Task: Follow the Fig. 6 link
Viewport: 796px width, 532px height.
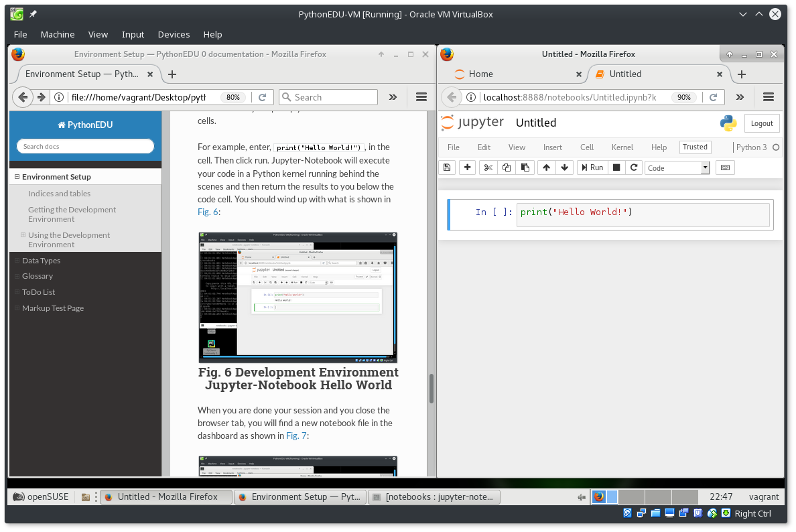Action: pos(208,212)
